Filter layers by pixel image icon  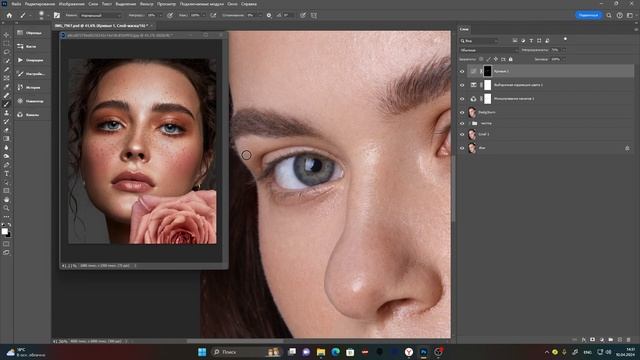point(515,40)
